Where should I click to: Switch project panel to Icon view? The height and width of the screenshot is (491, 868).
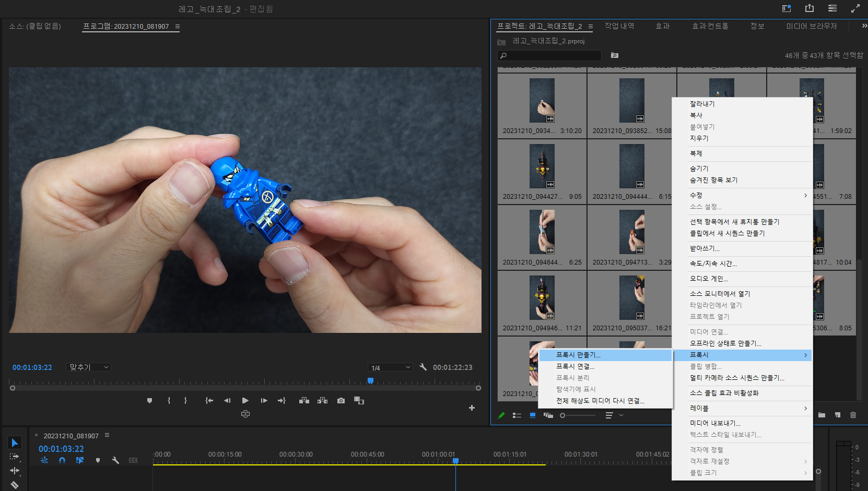(533, 415)
